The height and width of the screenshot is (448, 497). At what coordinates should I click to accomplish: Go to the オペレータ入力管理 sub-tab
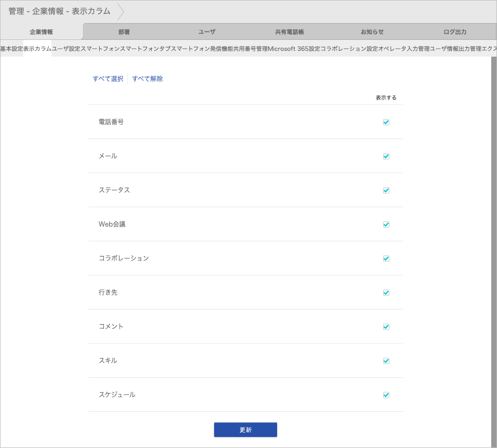[404, 48]
